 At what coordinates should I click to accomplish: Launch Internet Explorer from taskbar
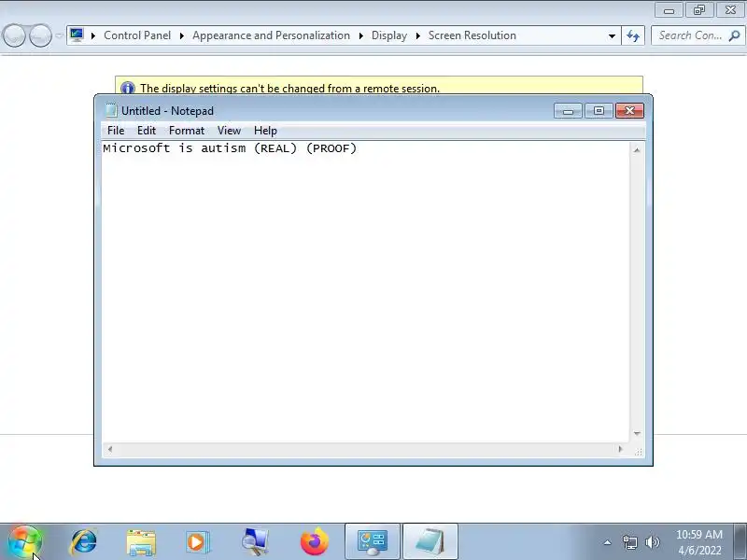[84, 542]
